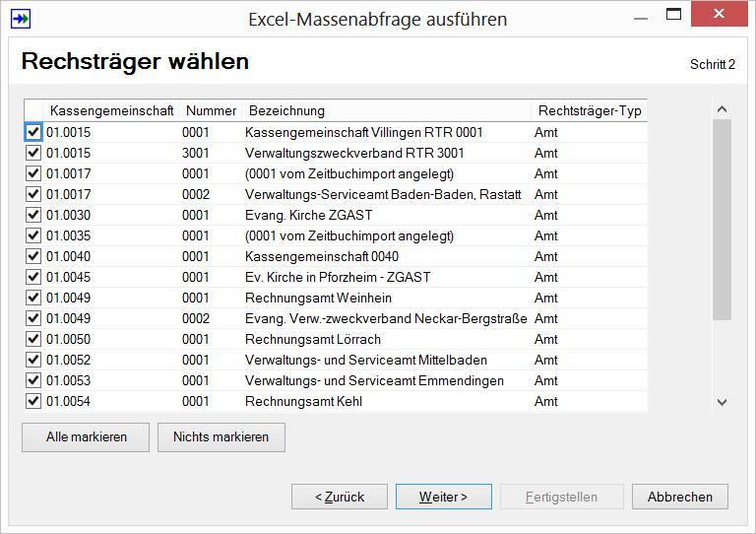
Task: Click Alle markieren button
Action: 86,437
